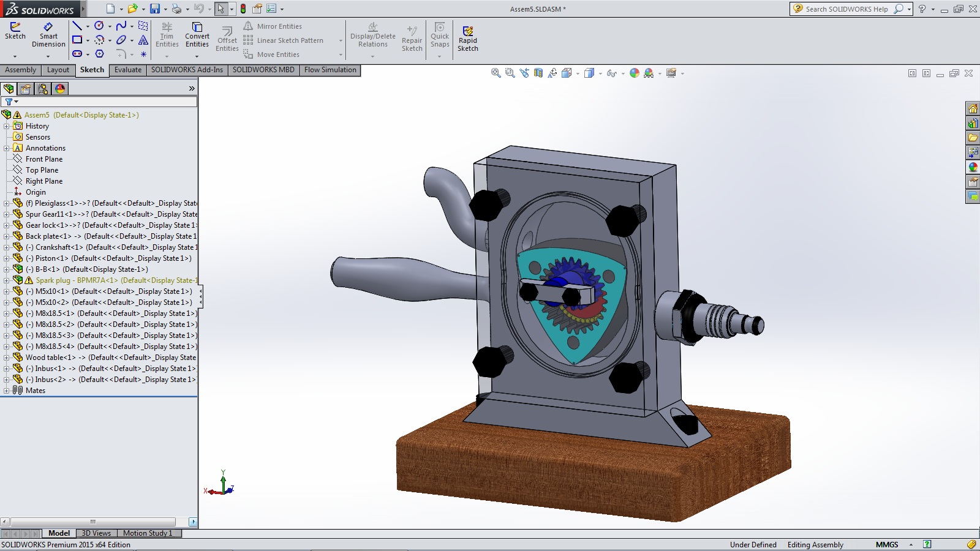Screen dimensions: 980x551
Task: Open the ConfigurationManager panel tab
Action: (x=43, y=89)
